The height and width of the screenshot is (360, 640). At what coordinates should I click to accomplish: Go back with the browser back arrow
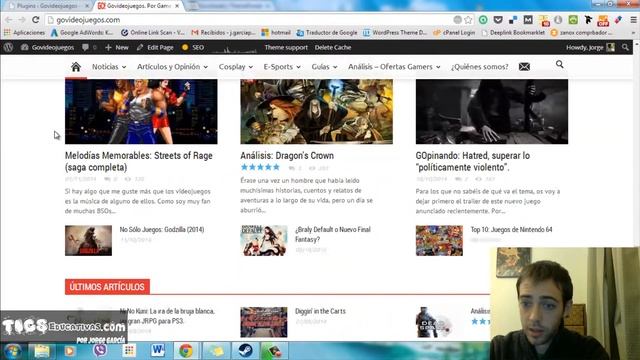(x=9, y=20)
